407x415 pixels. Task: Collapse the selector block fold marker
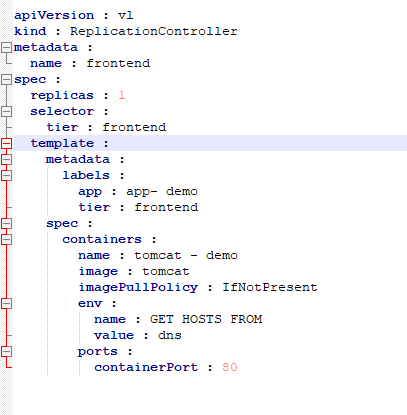point(6,111)
